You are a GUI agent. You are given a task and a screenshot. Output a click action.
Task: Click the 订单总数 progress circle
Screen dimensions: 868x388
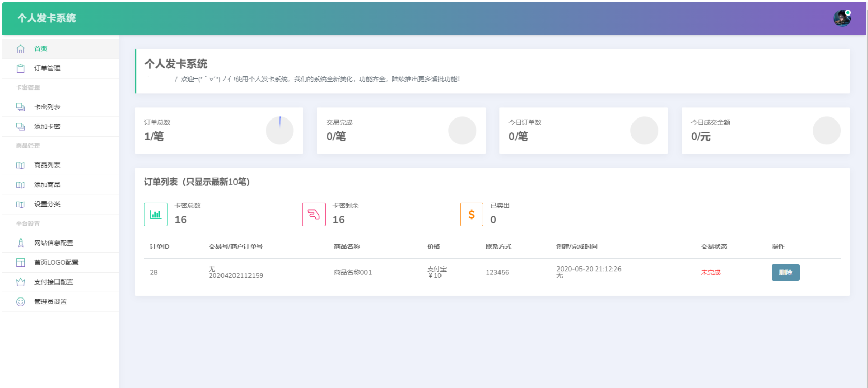tap(279, 130)
